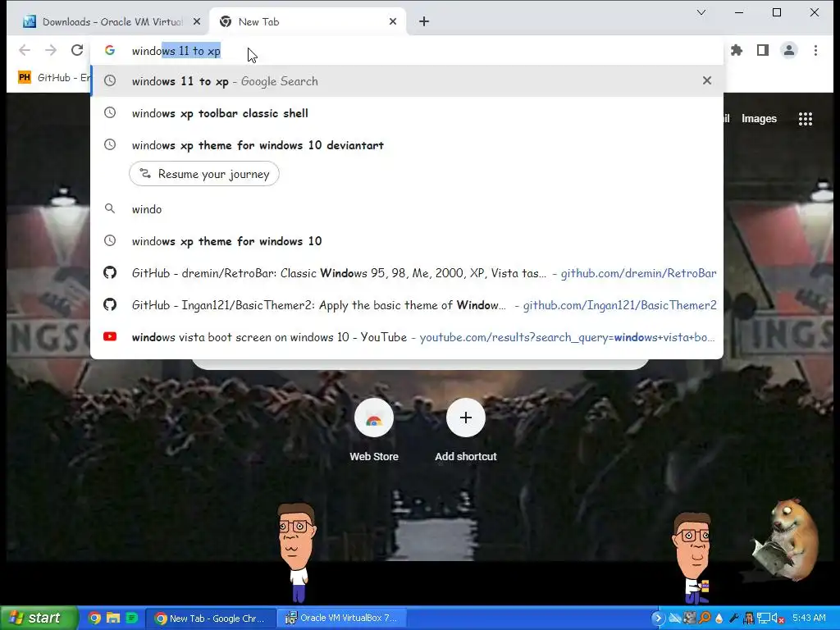
Task: Toggle the Chrome side panel icon
Action: point(763,50)
